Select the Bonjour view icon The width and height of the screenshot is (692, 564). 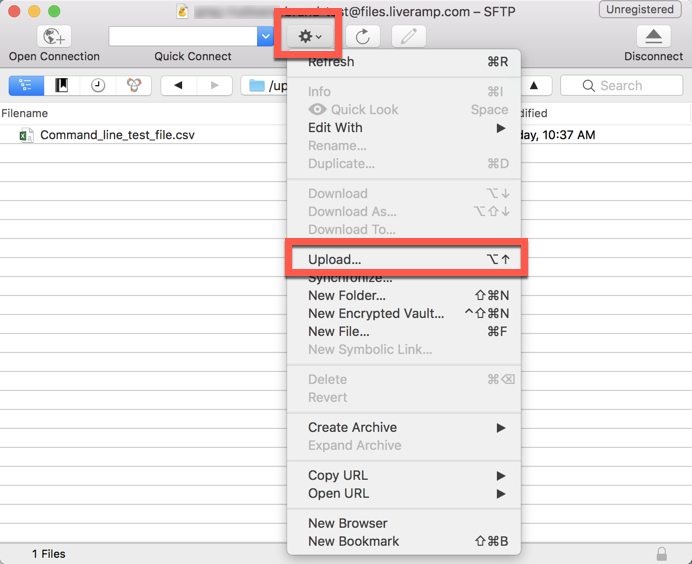134,85
